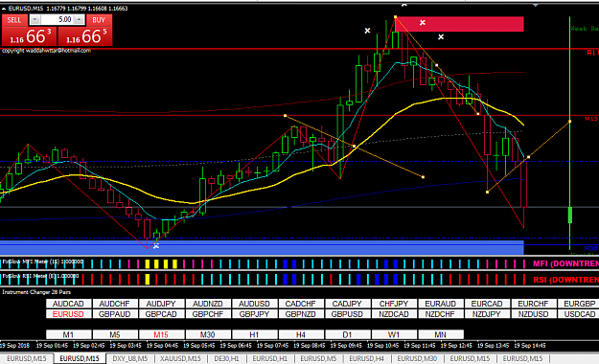Select the NZDJPY button
The width and height of the screenshot is (599, 364).
pyautogui.click(x=487, y=314)
